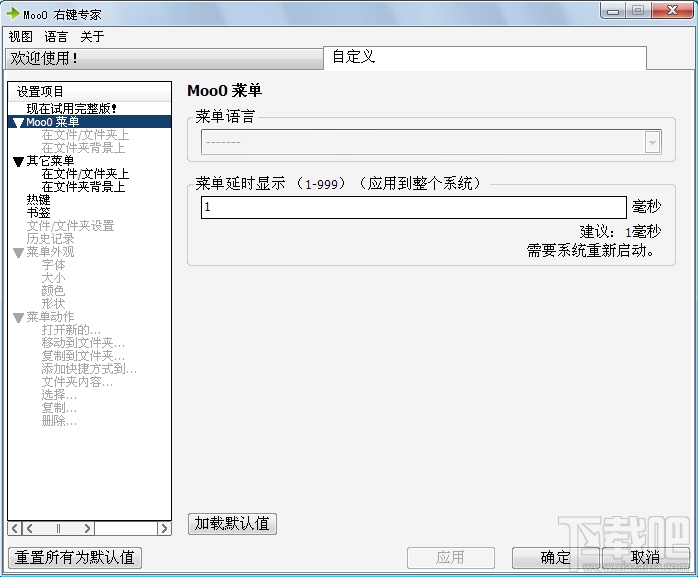This screenshot has height=577, width=698.
Task: Select the 颜色 appearance item
Action: click(x=53, y=291)
